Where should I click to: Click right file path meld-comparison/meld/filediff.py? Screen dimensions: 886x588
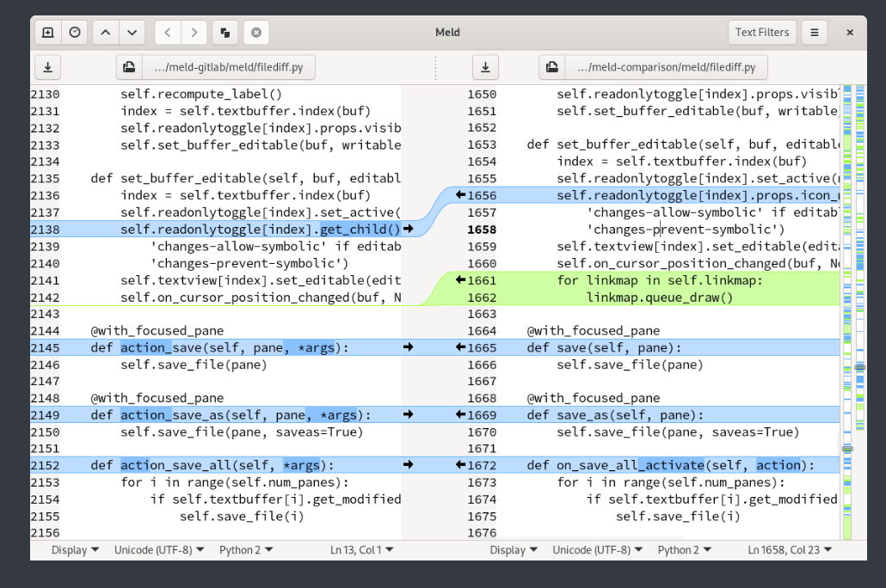coord(666,67)
